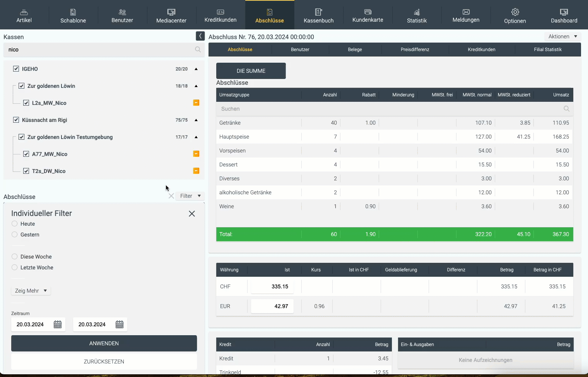
Task: Open the Aktionen dropdown
Action: [562, 36]
